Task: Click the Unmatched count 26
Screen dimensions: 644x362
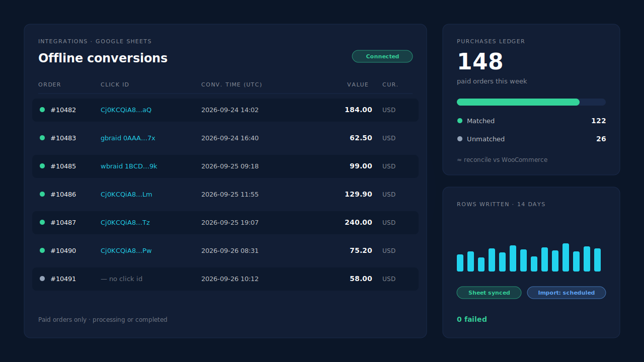Action: click(601, 139)
